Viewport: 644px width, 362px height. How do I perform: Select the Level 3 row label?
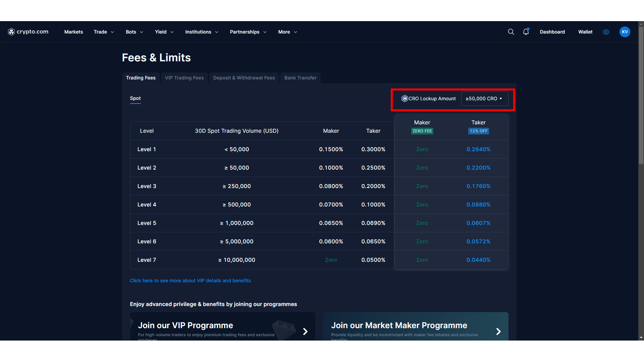[147, 186]
